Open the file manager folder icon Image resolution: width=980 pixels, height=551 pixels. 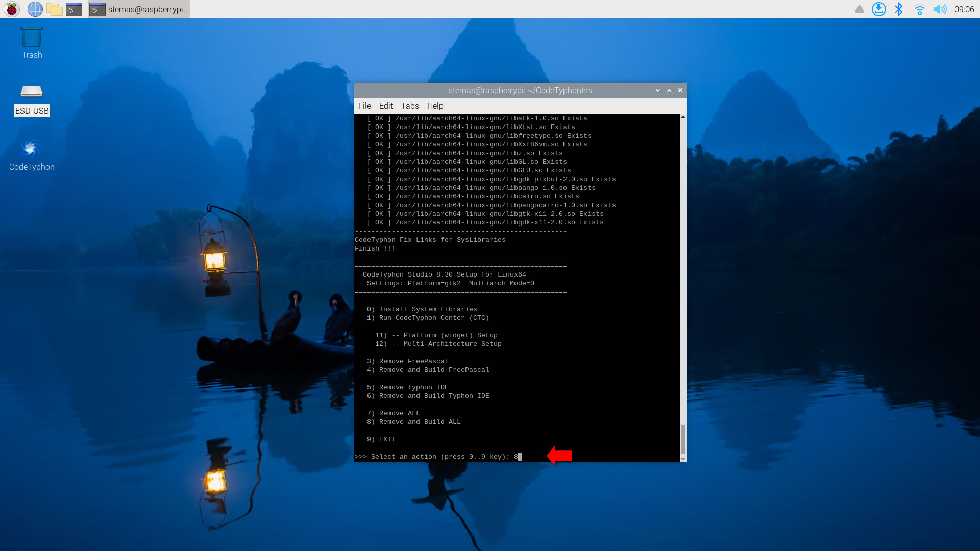coord(54,9)
